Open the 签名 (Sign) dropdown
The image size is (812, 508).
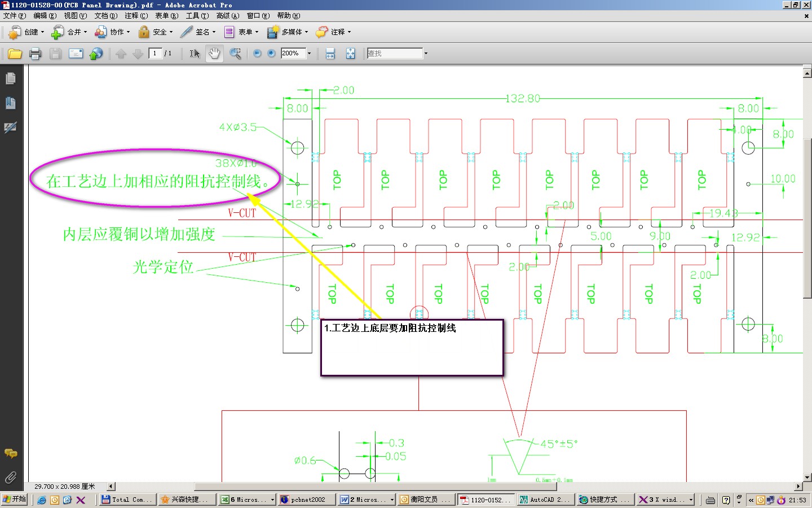click(x=198, y=32)
